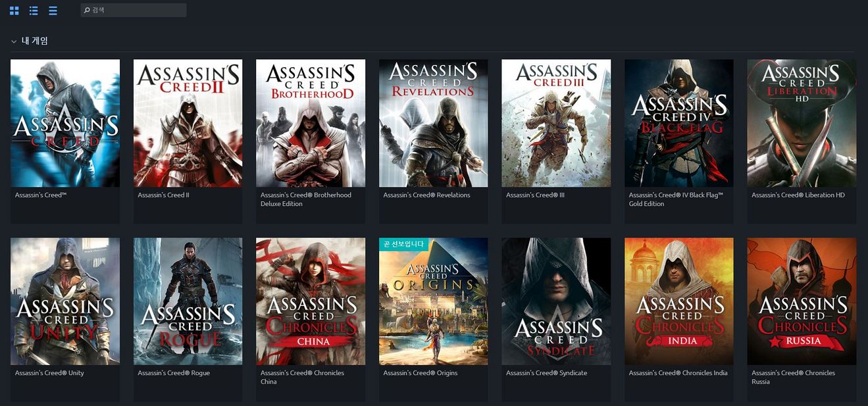Screen dimensions: 868x406
Task: Click the magnifier icon in search box
Action: click(x=87, y=11)
